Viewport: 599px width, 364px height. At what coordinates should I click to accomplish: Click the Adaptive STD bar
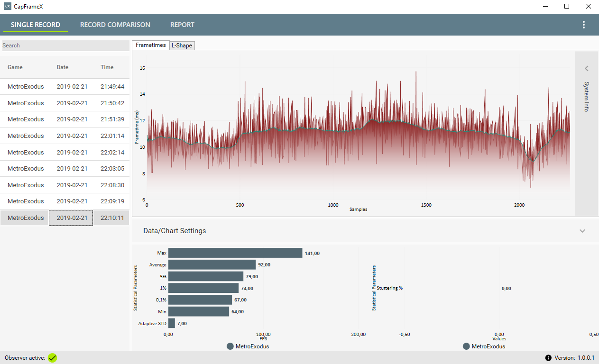point(172,323)
